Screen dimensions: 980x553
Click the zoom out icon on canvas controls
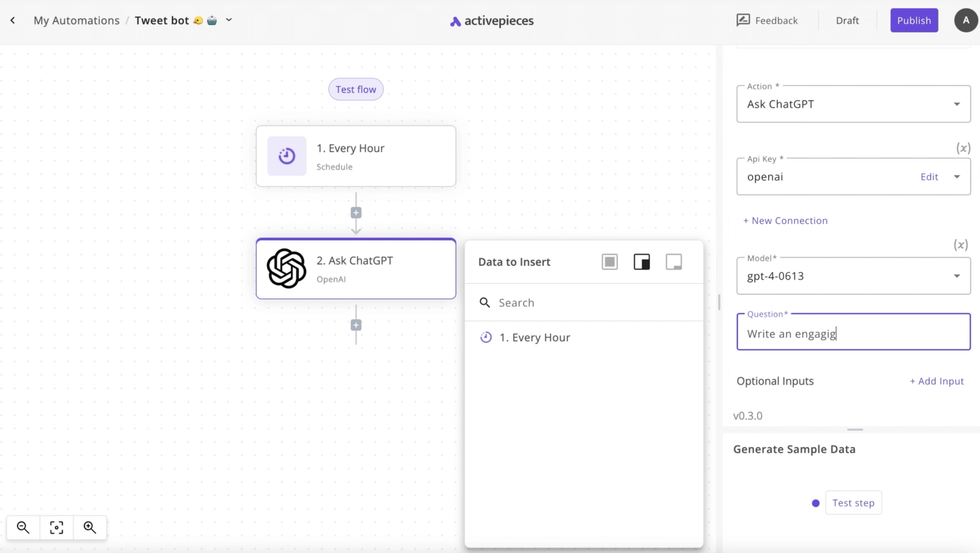(x=23, y=527)
